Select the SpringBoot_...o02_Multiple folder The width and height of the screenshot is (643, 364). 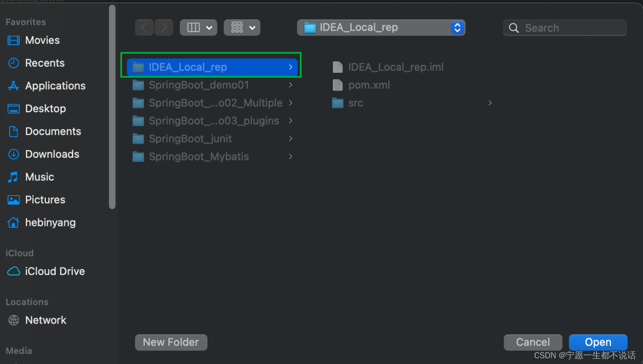(x=212, y=103)
